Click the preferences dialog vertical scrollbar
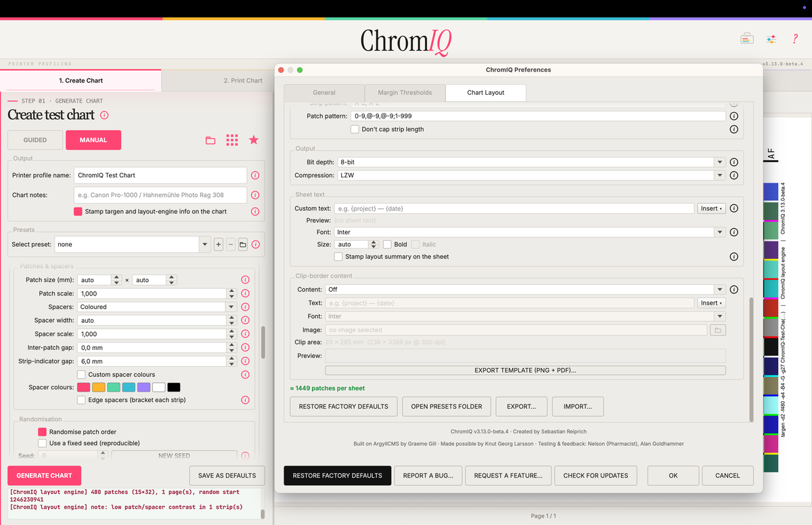Screen dimensions: 812x525 click(x=750, y=359)
